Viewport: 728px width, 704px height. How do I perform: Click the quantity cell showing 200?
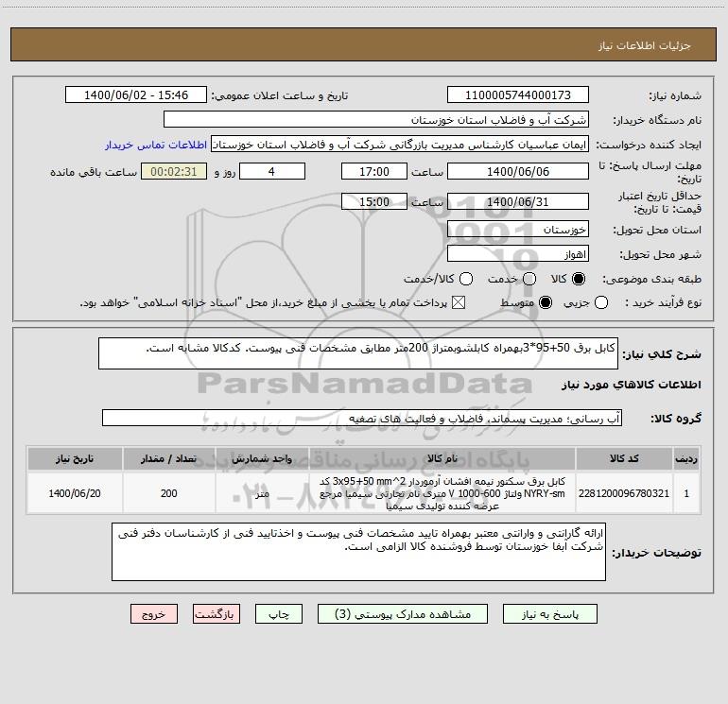169,493
